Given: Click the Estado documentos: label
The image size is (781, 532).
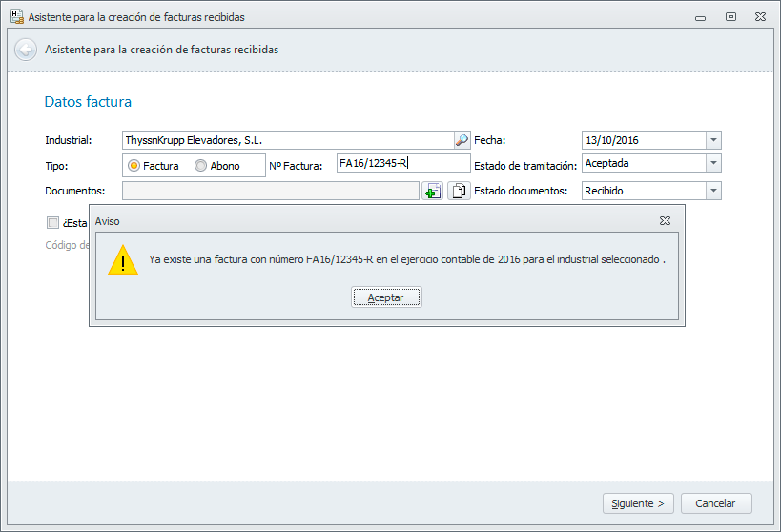Looking at the screenshot, I should click(521, 191).
